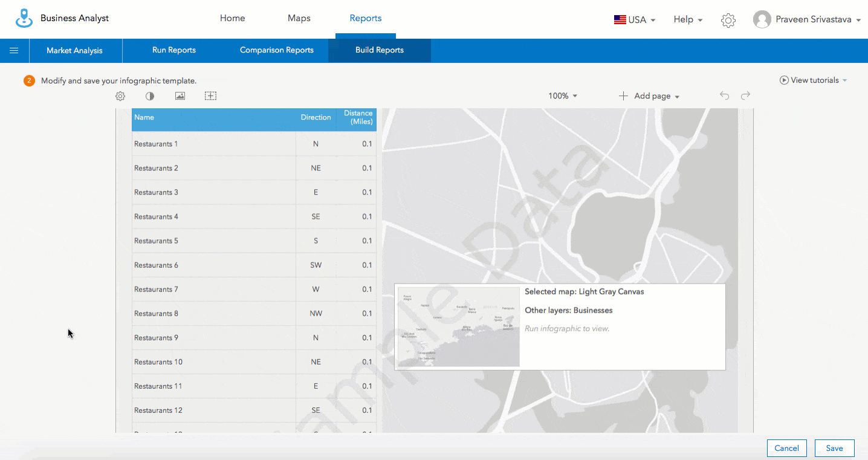
Task: Expand the Add page dropdown arrow
Action: [677, 97]
